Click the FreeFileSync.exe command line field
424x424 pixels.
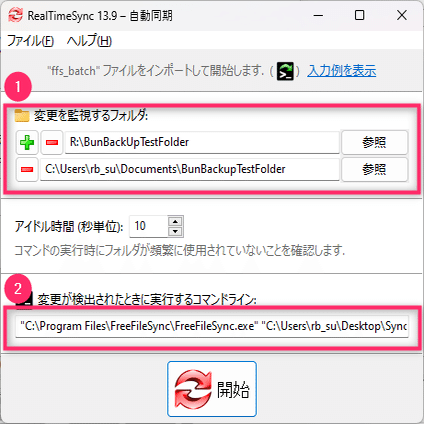(212, 326)
